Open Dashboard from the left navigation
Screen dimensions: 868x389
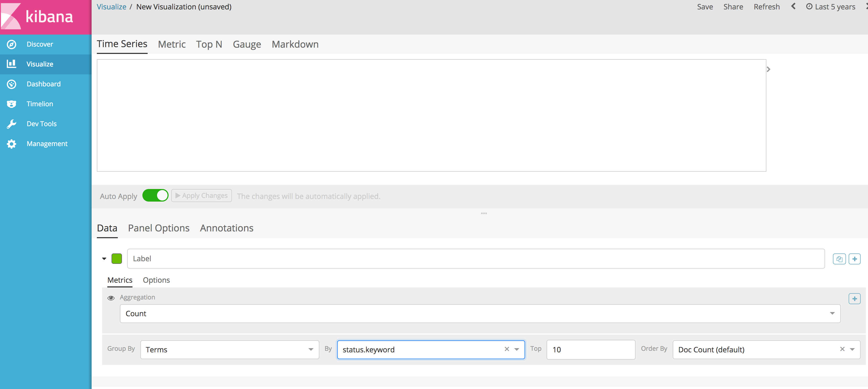click(x=43, y=84)
